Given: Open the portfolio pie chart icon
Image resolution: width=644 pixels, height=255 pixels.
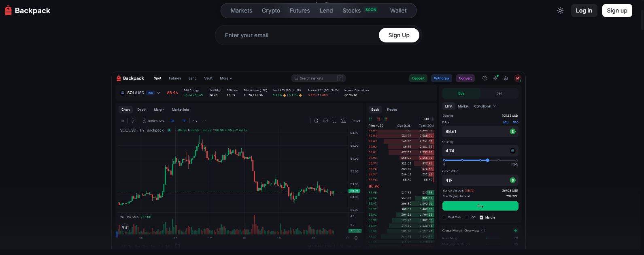Looking at the screenshot, I should pos(485,78).
